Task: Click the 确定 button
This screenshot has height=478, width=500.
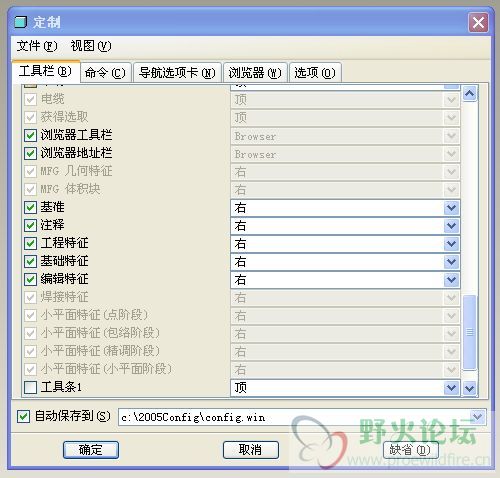Action: tap(91, 450)
